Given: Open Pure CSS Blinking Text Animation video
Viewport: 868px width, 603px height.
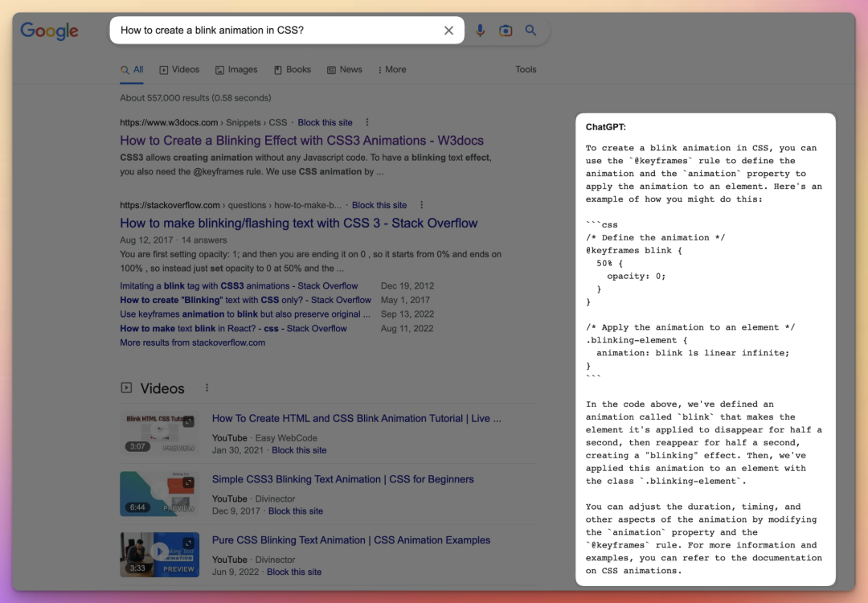Looking at the screenshot, I should pos(351,540).
